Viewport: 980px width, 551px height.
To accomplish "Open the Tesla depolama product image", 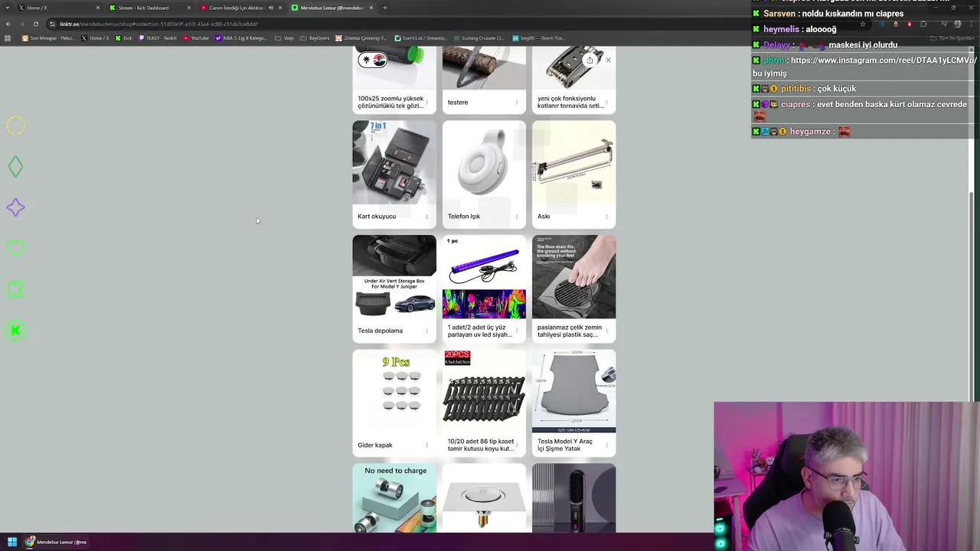I will (394, 277).
